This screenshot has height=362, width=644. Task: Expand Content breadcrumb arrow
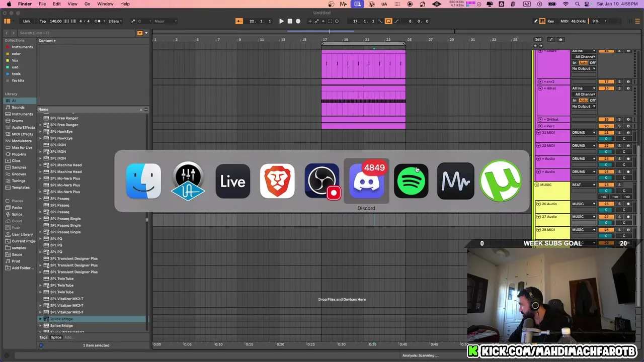(55, 41)
